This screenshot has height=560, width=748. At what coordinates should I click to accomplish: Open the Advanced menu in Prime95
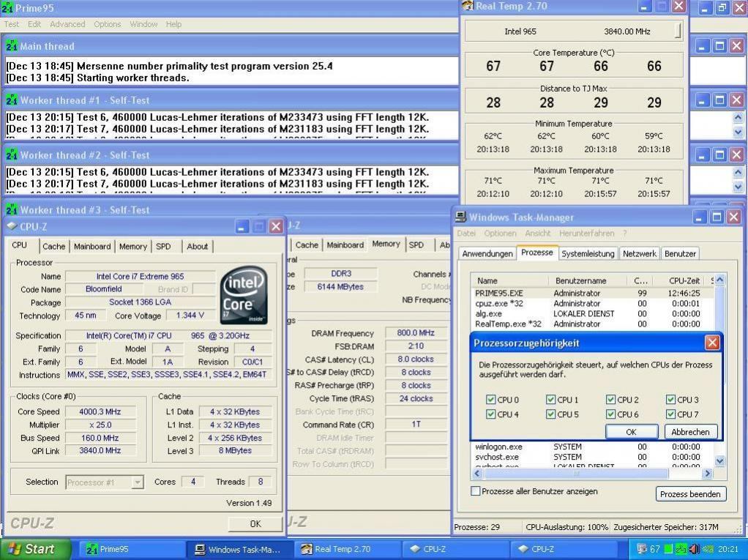click(67, 24)
